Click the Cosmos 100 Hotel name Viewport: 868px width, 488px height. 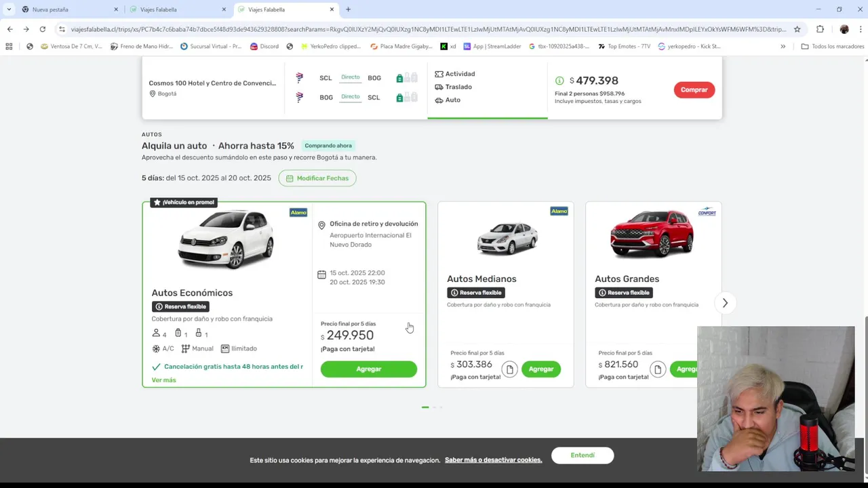coord(212,83)
